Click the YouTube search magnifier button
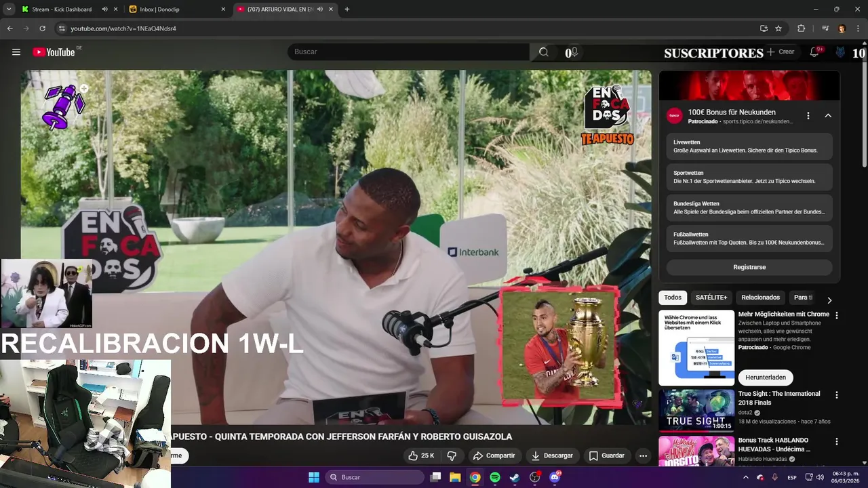 click(x=544, y=52)
